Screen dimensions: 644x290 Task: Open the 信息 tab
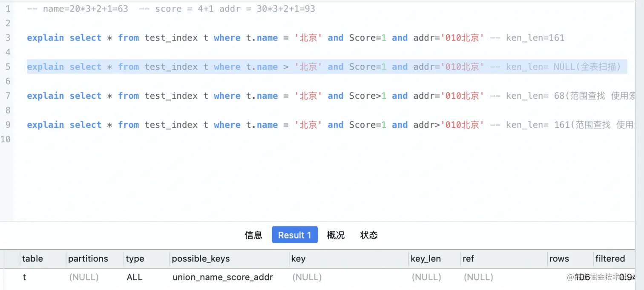[253, 235]
